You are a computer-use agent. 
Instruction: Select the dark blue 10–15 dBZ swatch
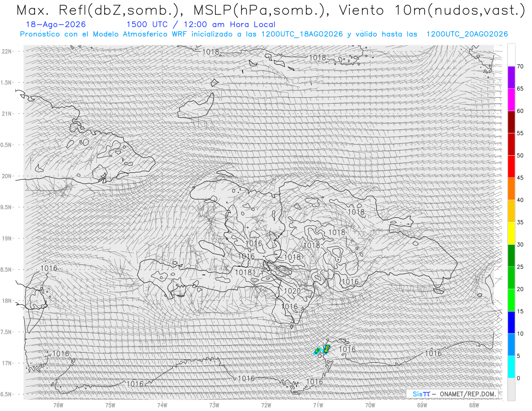(x=511, y=322)
